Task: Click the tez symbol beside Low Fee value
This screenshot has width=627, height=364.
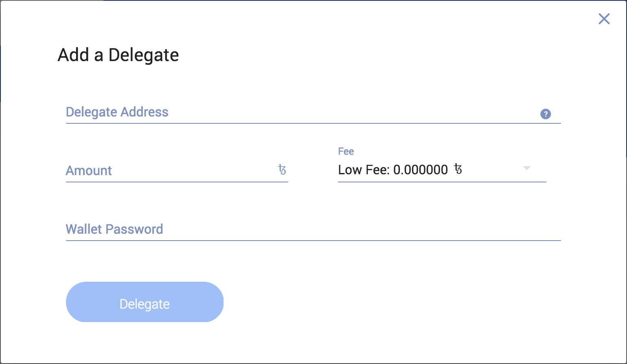Action: pos(458,169)
